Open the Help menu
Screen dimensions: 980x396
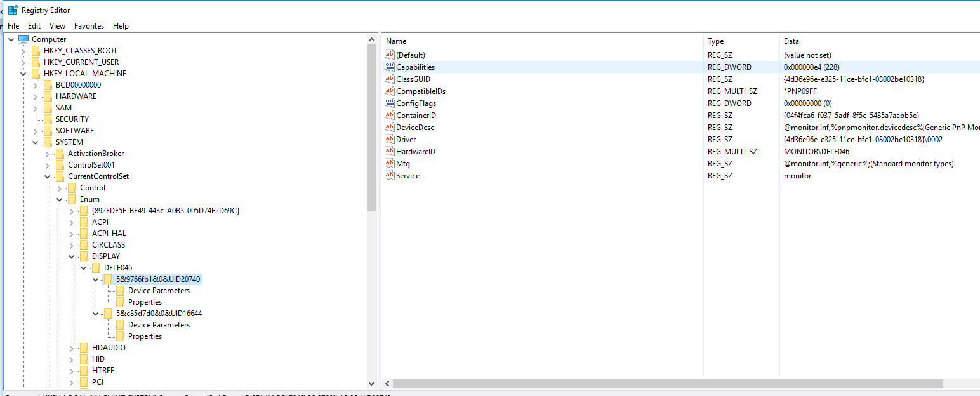click(121, 26)
